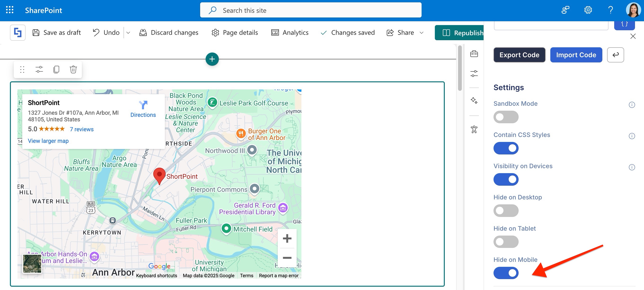Click View larger map link

[x=48, y=141]
